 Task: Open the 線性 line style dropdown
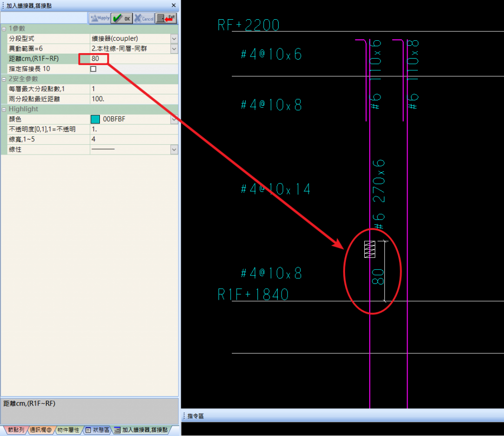click(x=174, y=150)
